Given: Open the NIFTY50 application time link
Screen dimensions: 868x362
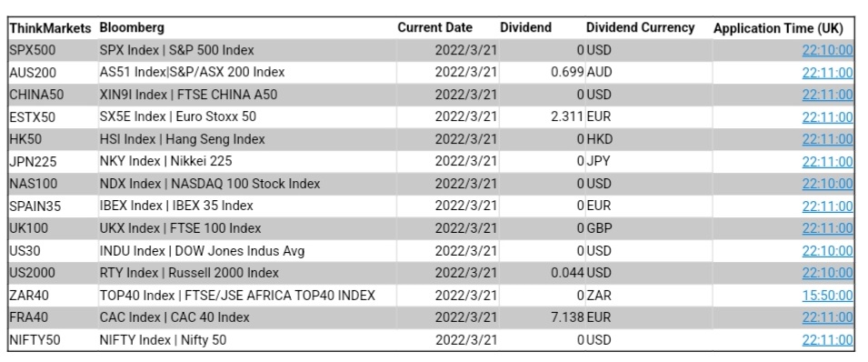Looking at the screenshot, I should (828, 340).
